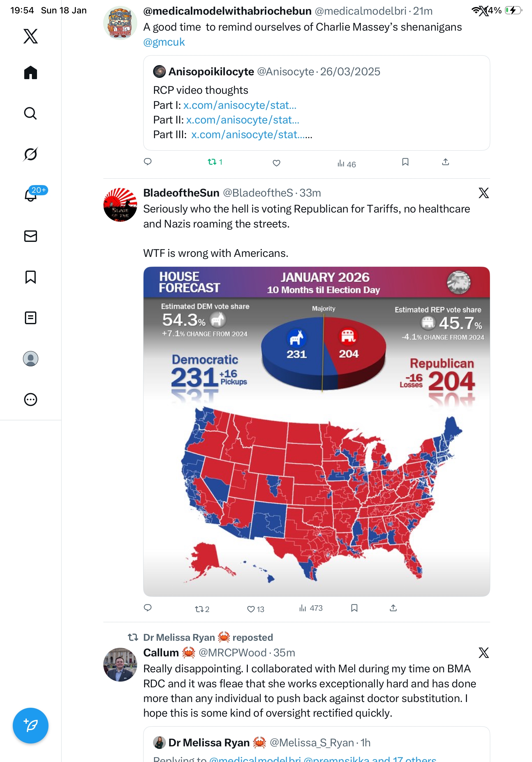Viewport: 532px width, 762px height.
Task: Open the @gmcuk mention link
Action: point(164,42)
